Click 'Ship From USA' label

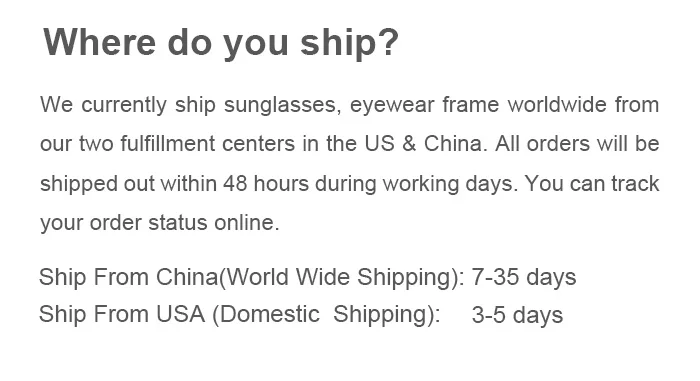122,314
